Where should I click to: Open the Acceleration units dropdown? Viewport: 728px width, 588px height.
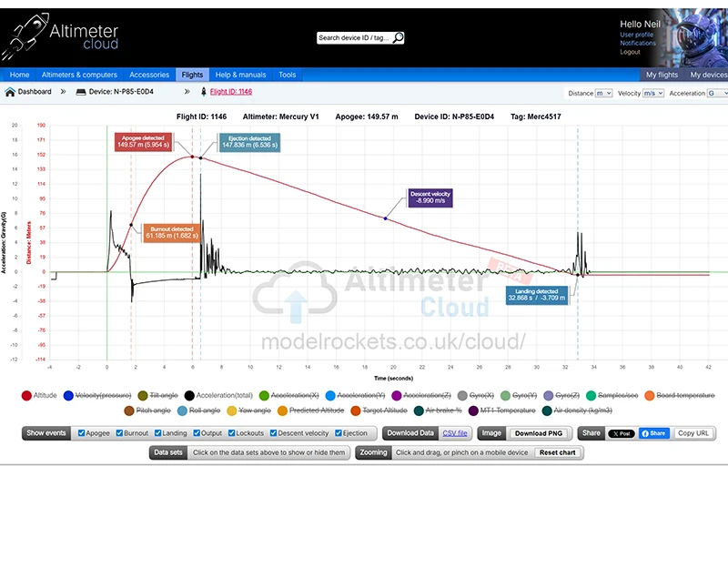717,93
